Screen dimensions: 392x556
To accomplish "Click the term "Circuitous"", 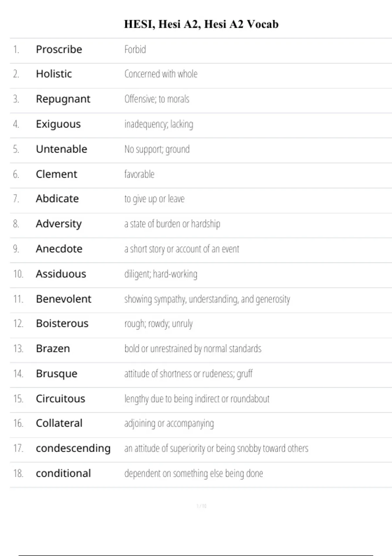I will [60, 399].
